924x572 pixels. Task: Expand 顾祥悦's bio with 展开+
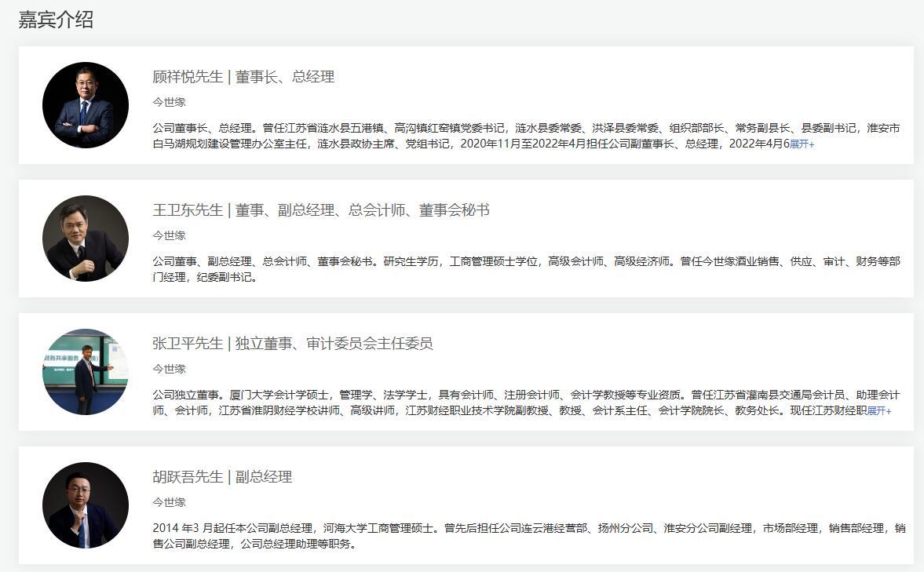point(802,144)
